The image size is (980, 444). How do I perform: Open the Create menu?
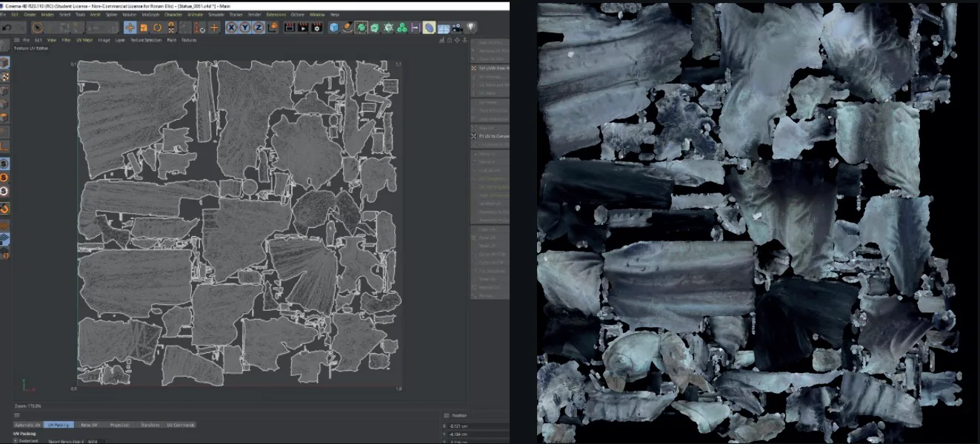(x=30, y=14)
